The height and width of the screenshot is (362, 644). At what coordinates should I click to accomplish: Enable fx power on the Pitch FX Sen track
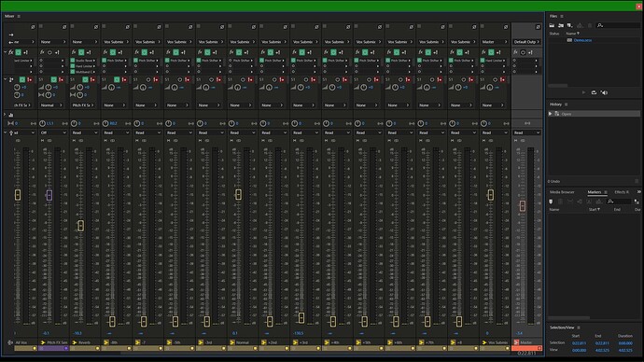pyautogui.click(x=49, y=52)
